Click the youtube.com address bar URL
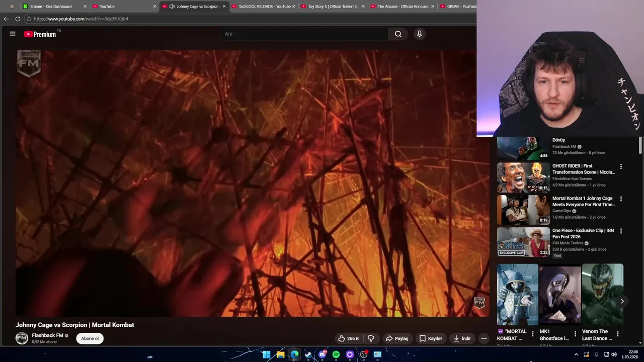Screen dimensions: 644x362 [x=81, y=19]
